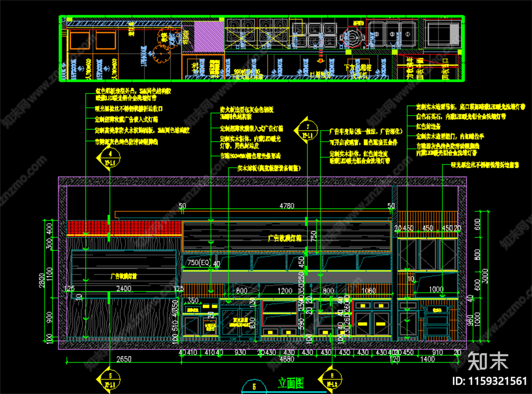Image resolution: width=532 pixels, height=394 pixels.
Task: Select the service cart in elevation right
Action: 437,323
